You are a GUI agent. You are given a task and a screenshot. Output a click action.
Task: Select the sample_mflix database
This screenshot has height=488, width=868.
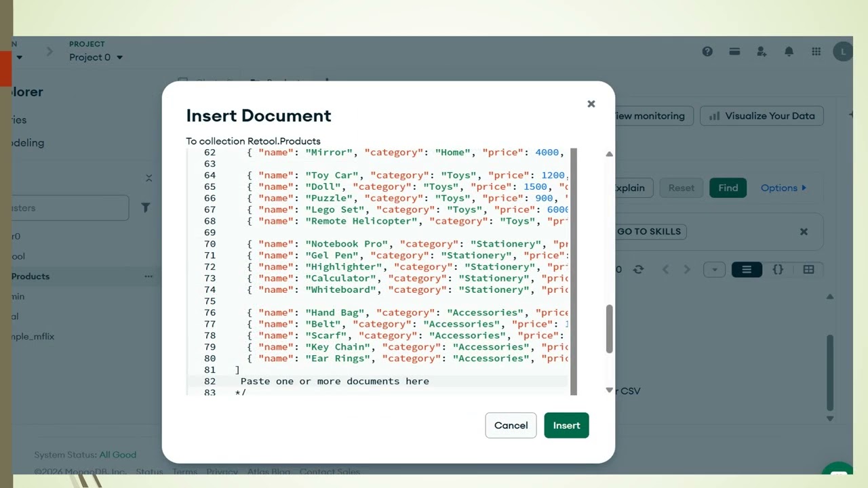click(x=33, y=336)
